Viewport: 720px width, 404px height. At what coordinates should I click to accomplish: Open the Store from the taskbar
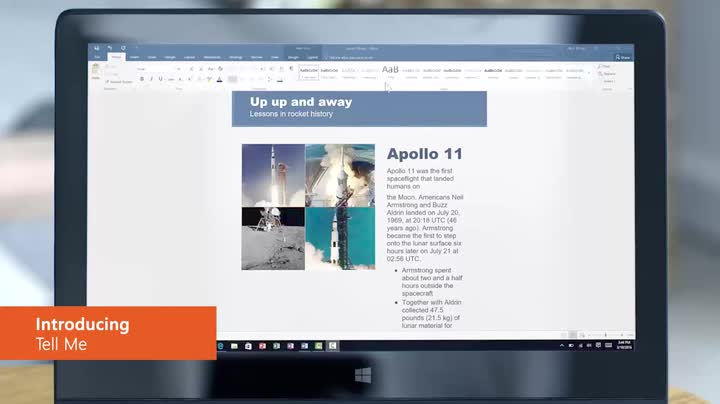tap(248, 346)
